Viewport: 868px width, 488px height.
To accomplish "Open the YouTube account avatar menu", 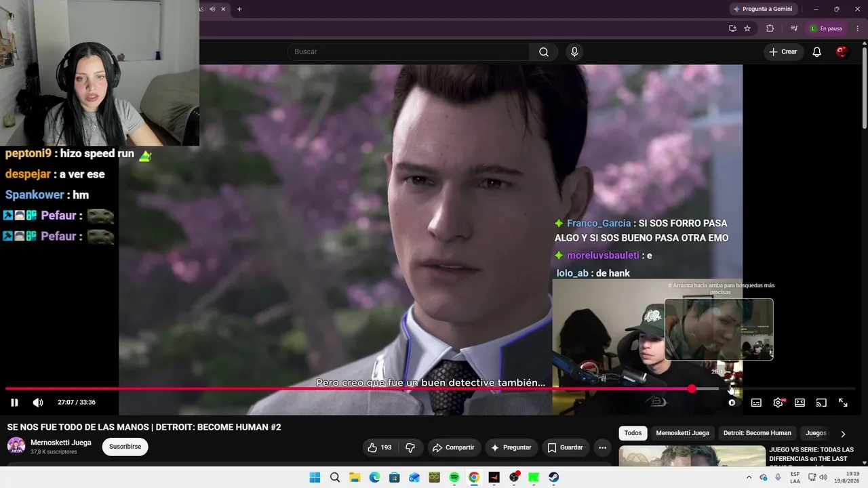I will 842,52.
